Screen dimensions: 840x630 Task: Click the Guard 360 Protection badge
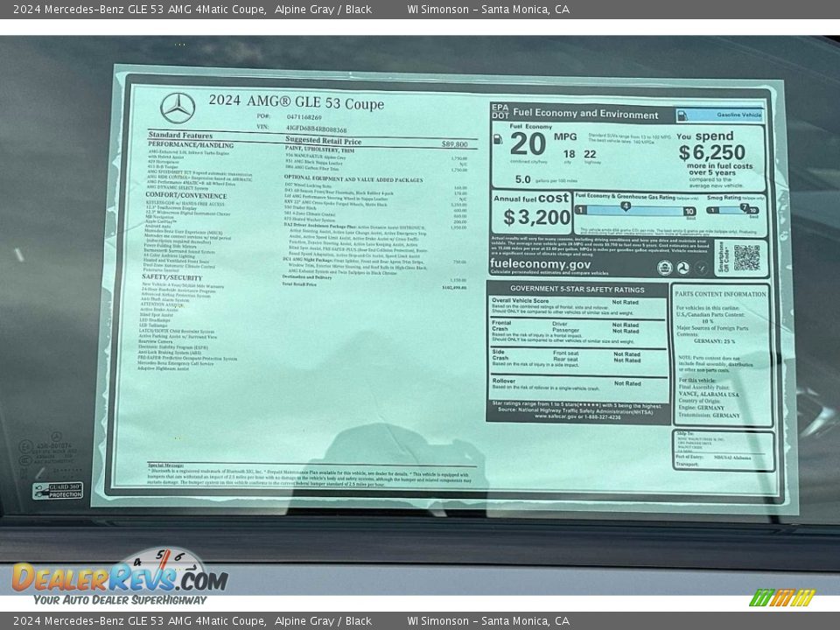[x=58, y=491]
